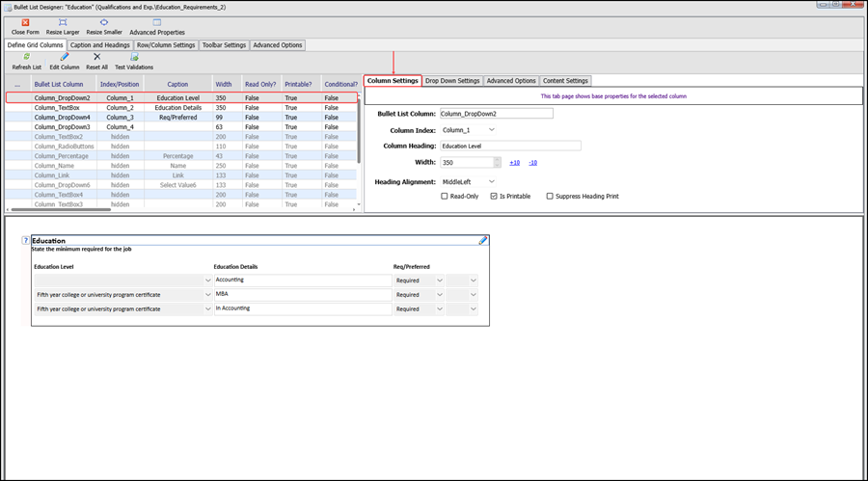Select the Drop Down Settings tab
The width and height of the screenshot is (868, 481).
point(452,81)
